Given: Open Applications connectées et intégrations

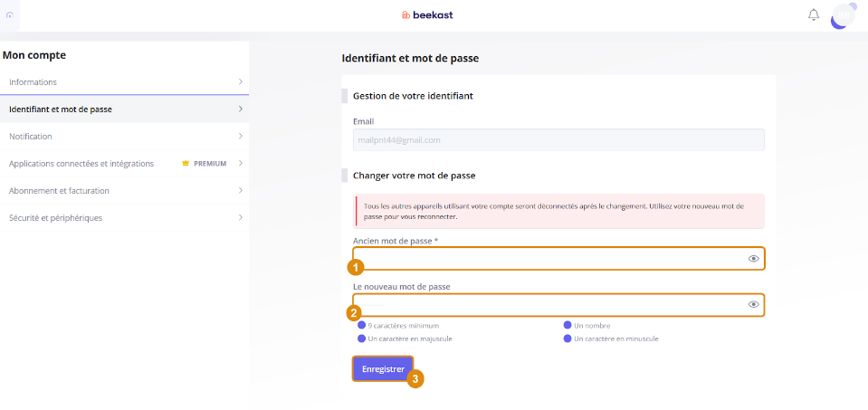Looking at the screenshot, I should tap(124, 163).
